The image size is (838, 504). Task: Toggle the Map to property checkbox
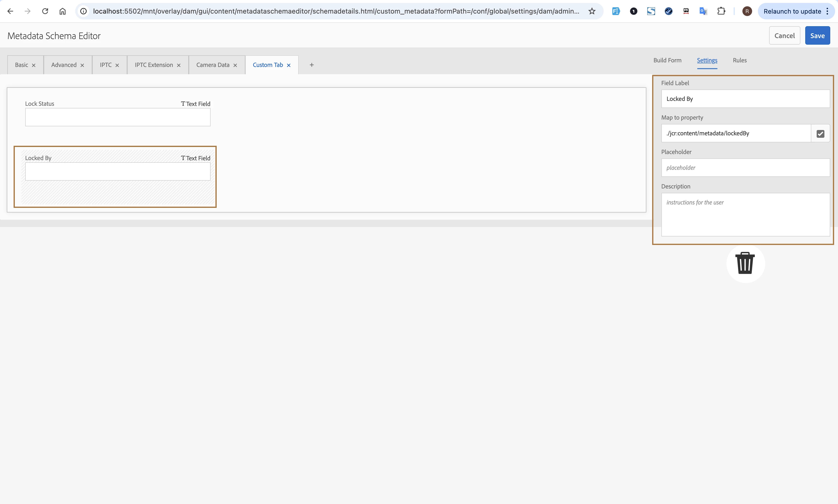(x=820, y=133)
